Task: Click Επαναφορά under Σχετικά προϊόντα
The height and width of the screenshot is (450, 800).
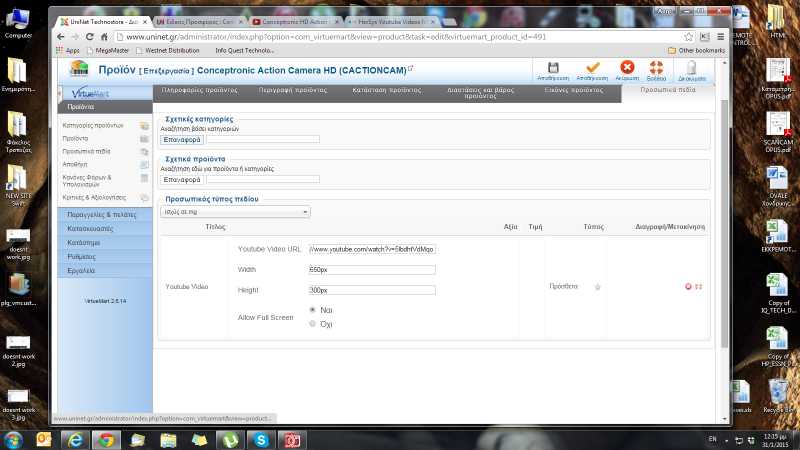Action: click(182, 180)
